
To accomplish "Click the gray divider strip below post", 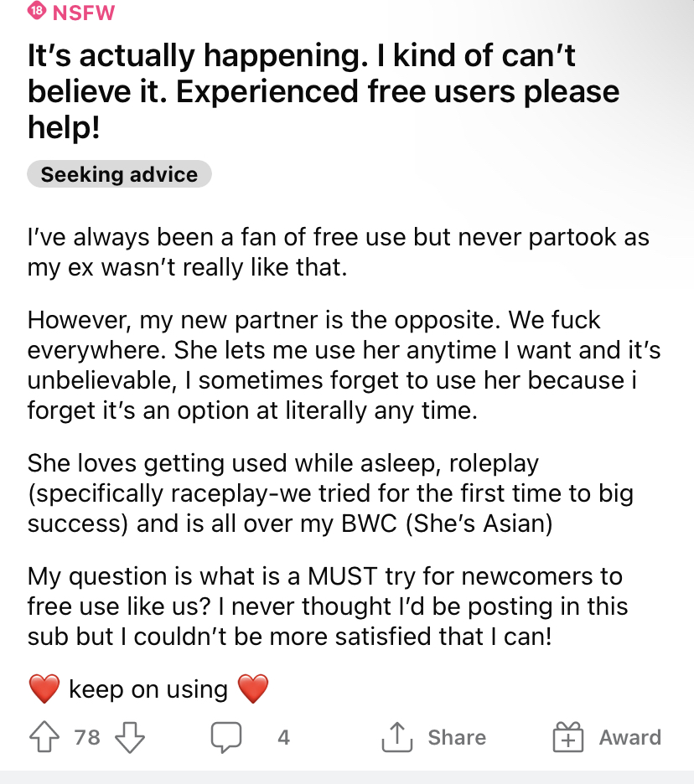I will (x=347, y=777).
